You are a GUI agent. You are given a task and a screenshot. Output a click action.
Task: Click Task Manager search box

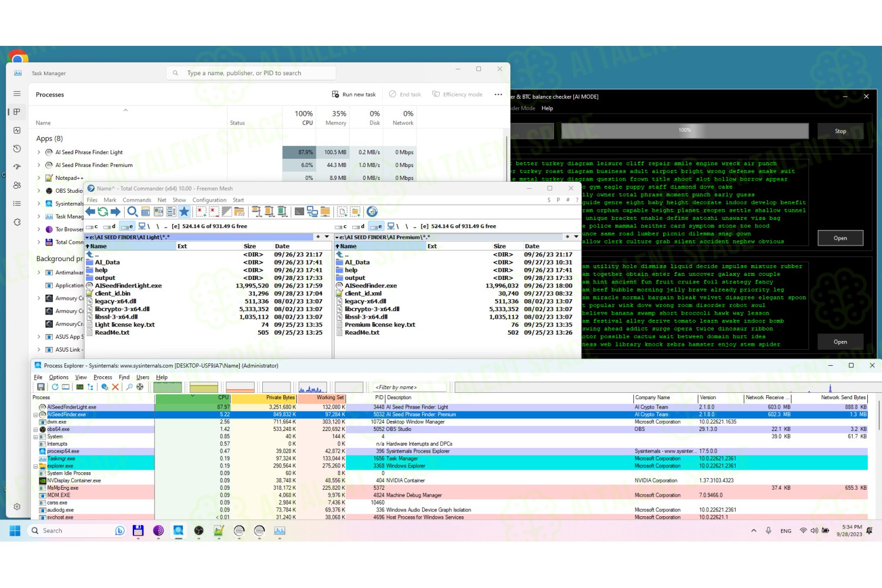[x=251, y=73]
